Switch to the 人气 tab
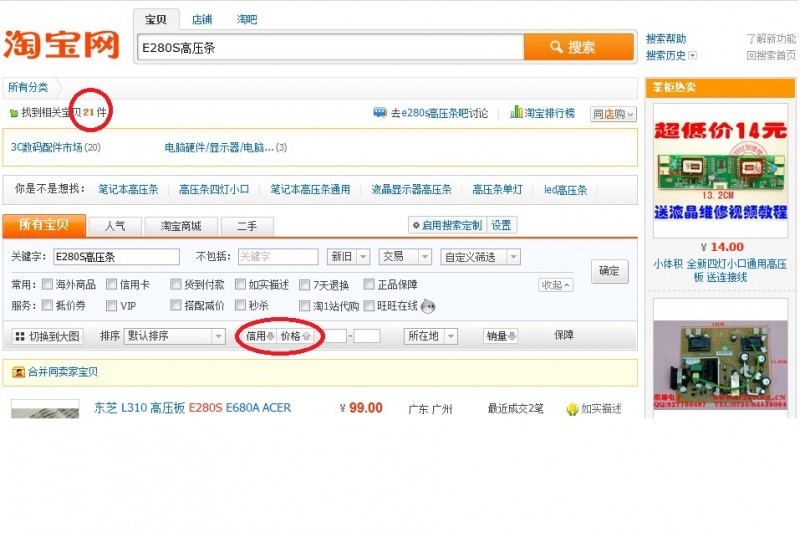800x533 pixels. [114, 226]
